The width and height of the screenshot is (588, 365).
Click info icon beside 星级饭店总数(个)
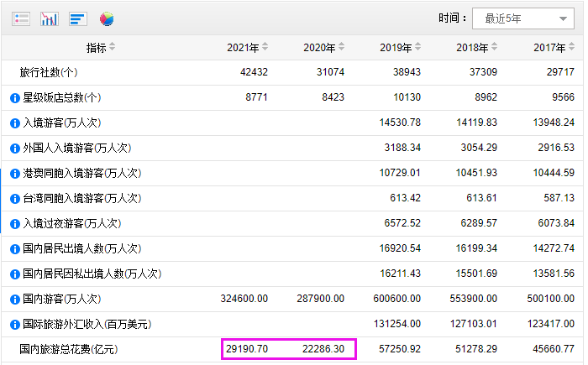pyautogui.click(x=14, y=98)
